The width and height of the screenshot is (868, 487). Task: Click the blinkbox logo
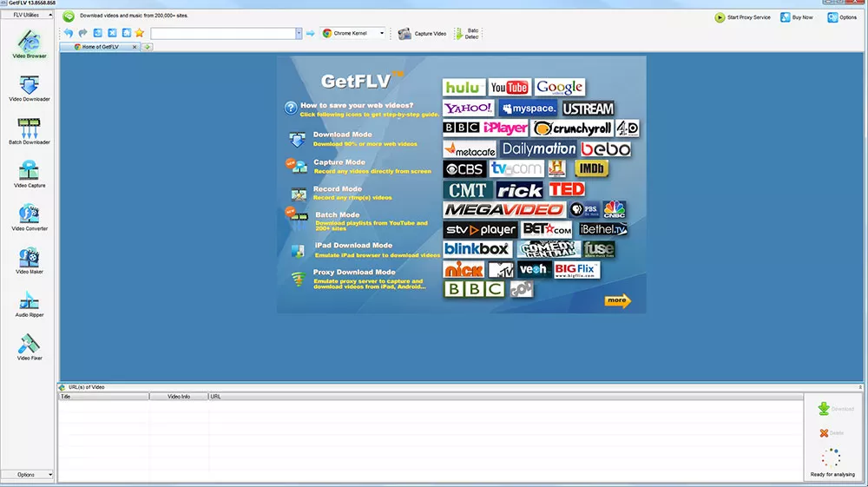click(x=477, y=249)
